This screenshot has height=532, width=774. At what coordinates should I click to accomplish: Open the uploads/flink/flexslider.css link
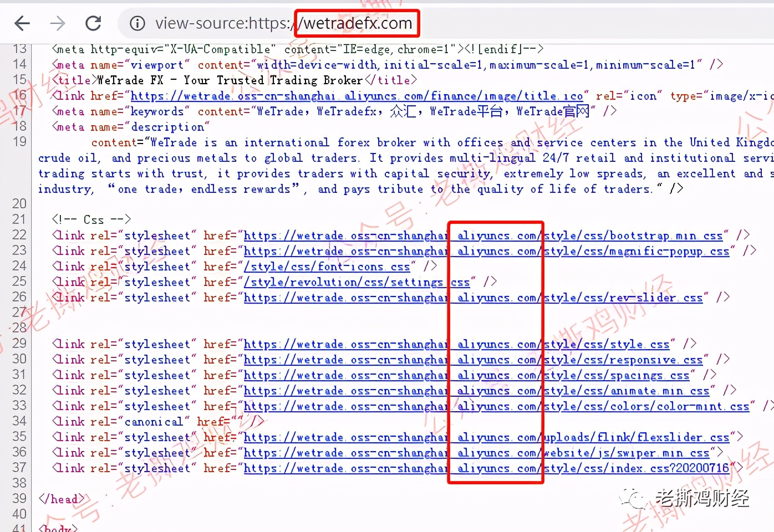point(486,437)
